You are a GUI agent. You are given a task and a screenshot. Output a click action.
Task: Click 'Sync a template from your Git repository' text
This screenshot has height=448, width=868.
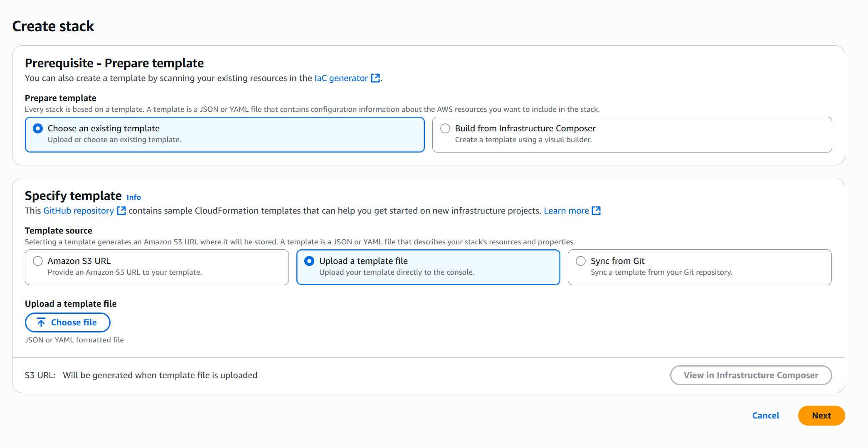coord(661,272)
